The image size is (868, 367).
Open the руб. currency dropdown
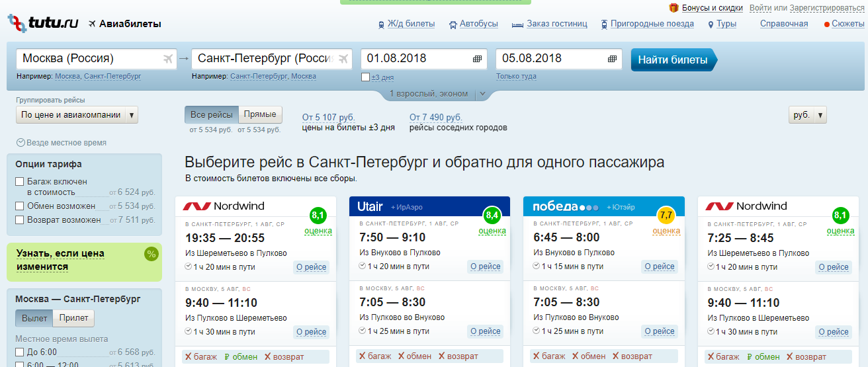807,115
